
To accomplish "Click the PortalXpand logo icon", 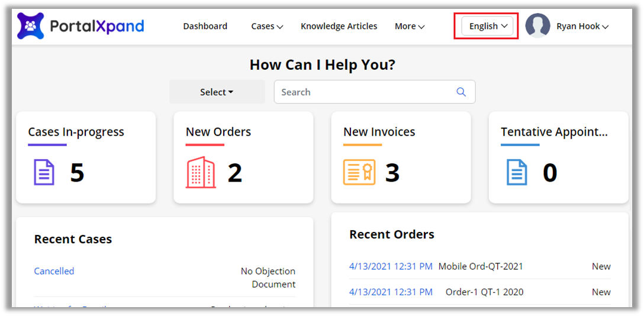I will click(x=30, y=26).
